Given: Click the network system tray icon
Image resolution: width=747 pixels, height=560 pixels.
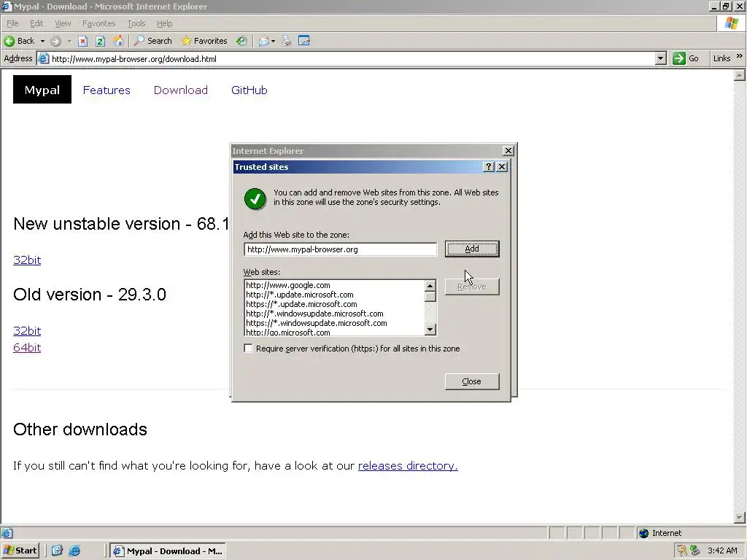Looking at the screenshot, I should click(x=695, y=551).
